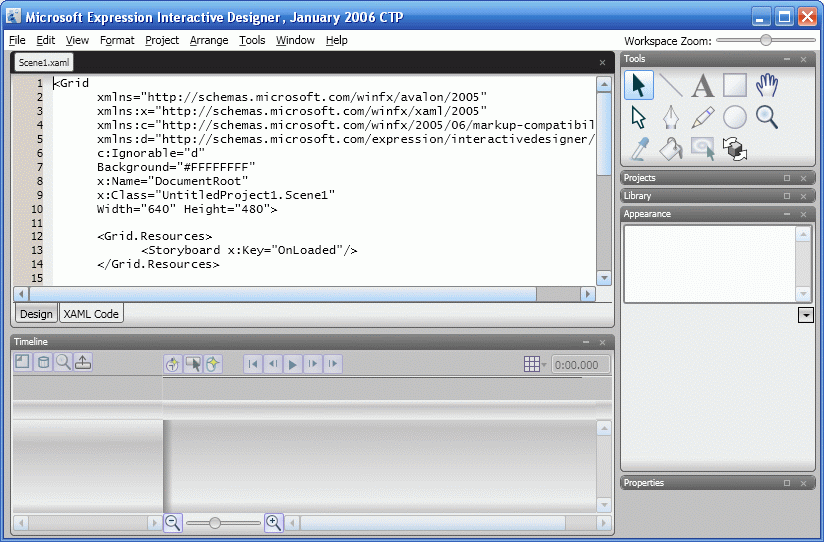Open the Arrange menu
This screenshot has width=824, height=542.
point(209,40)
